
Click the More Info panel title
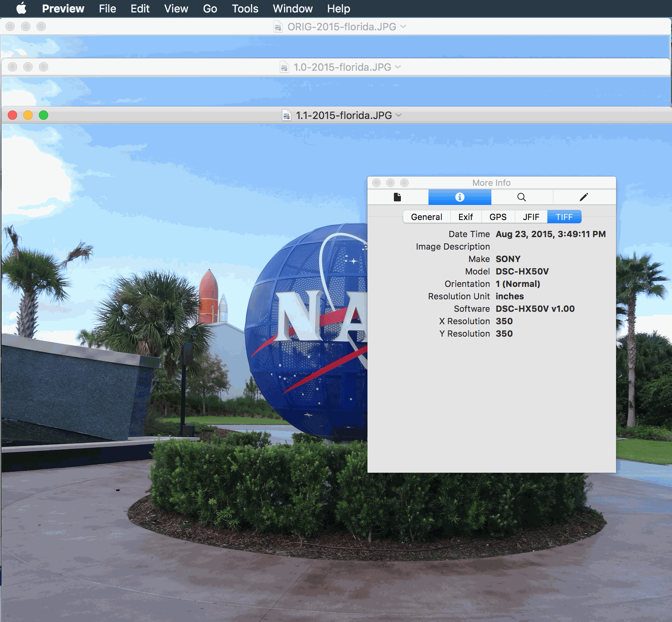[491, 183]
